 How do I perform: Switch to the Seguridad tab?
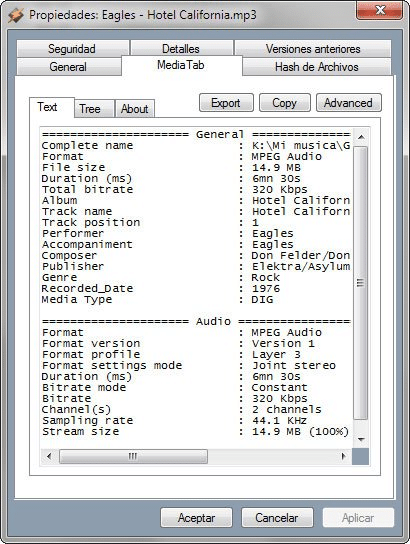pyautogui.click(x=72, y=49)
